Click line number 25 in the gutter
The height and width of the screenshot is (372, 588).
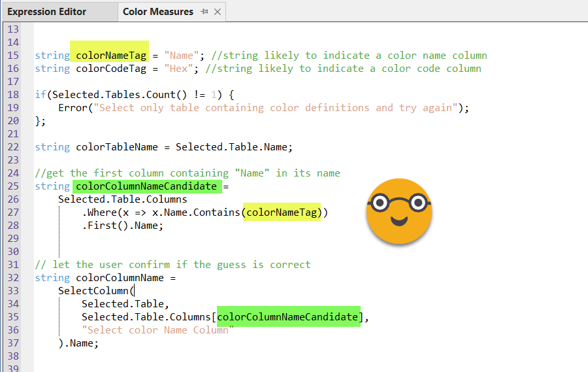coord(13,186)
